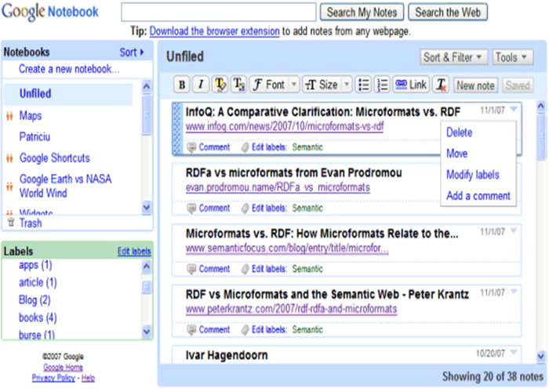Open Google Home footer link

click(63, 367)
